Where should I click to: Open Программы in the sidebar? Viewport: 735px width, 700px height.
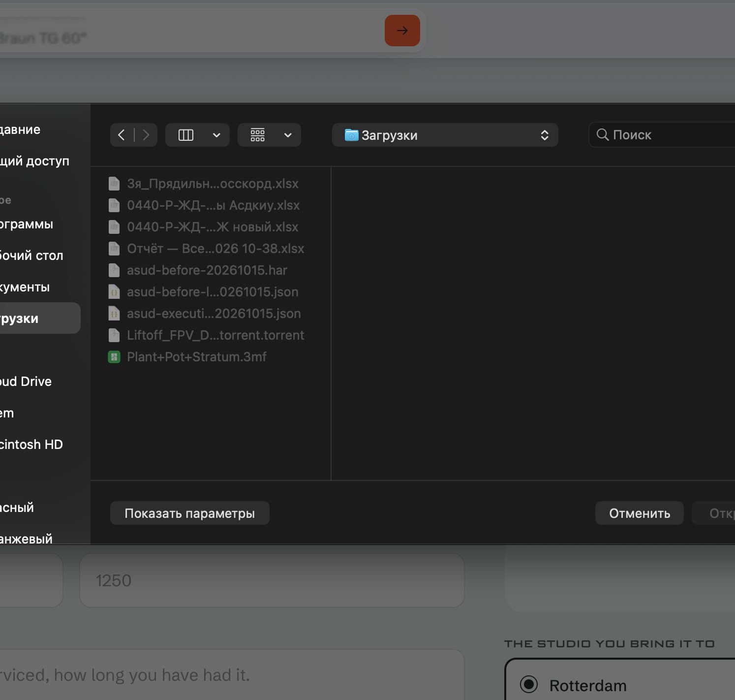[x=27, y=224]
